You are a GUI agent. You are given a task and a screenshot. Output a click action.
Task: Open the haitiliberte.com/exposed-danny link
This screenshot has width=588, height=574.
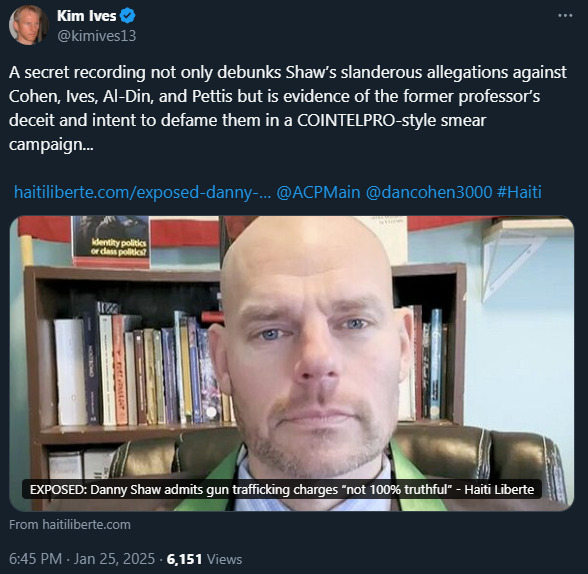point(142,192)
